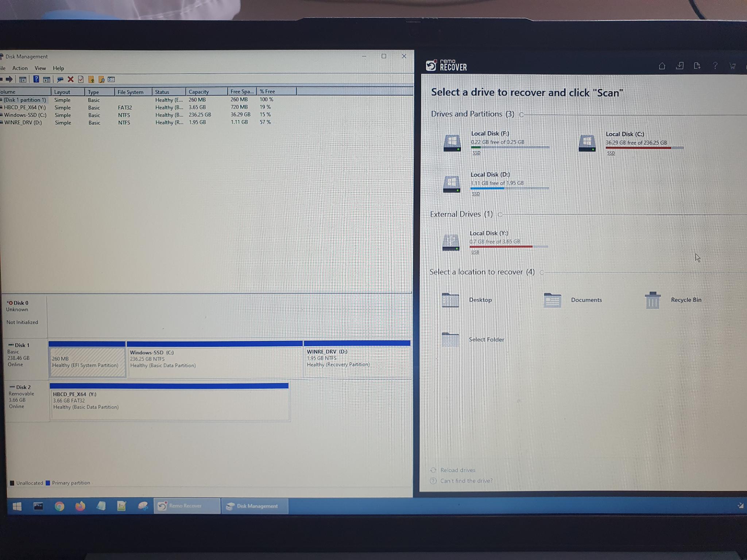Select Local Disk (D:) drive in Remo Recover
The height and width of the screenshot is (560, 747).
(496, 184)
